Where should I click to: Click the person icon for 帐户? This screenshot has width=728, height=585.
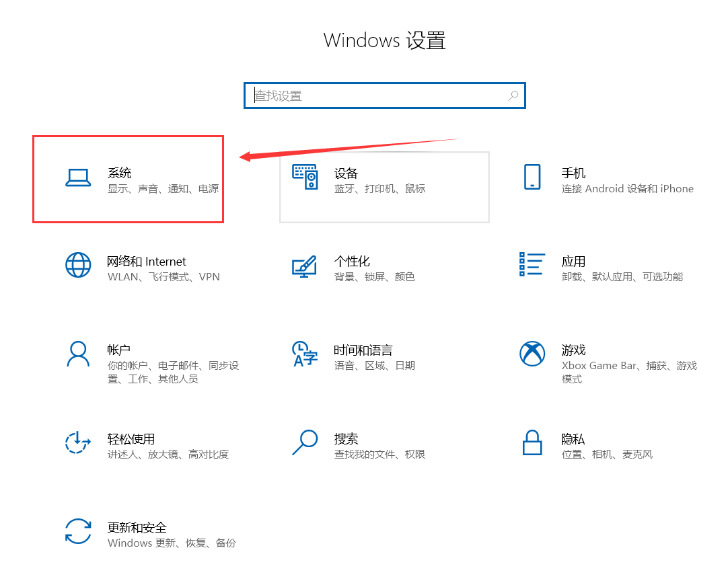pyautogui.click(x=78, y=354)
